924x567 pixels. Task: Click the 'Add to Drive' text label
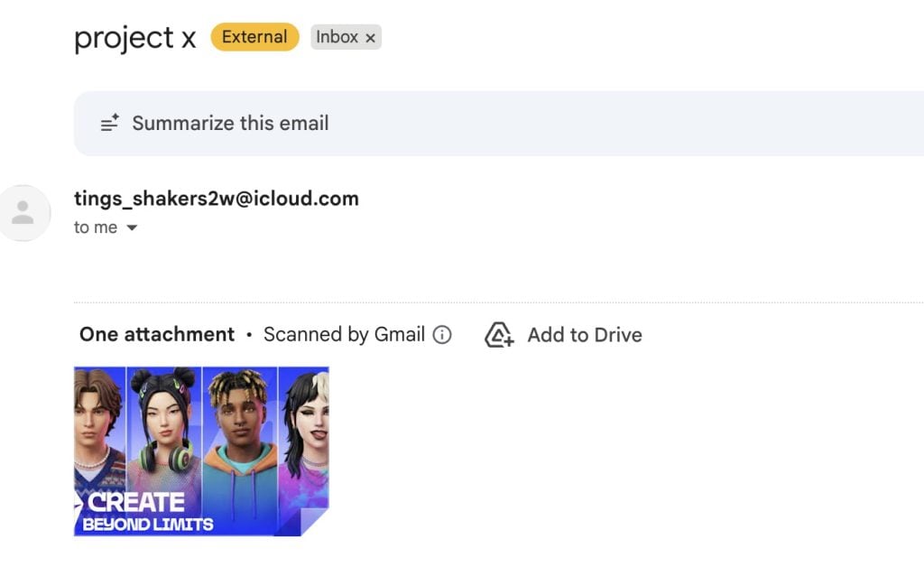[x=585, y=335]
